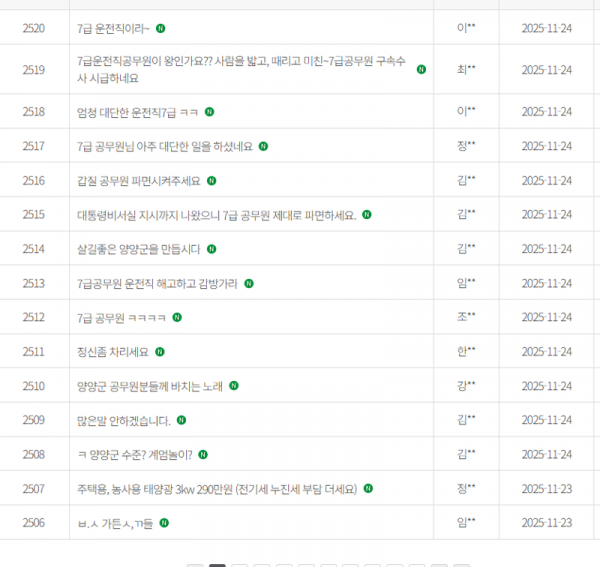Click the N icon next to post 2506
This screenshot has height=567, width=600.
pyautogui.click(x=164, y=523)
